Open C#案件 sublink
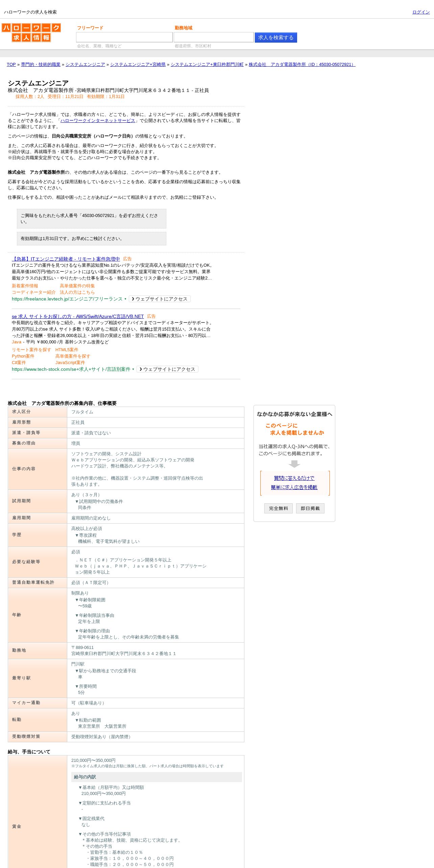Viewport: 434px width, 868px height. (19, 363)
